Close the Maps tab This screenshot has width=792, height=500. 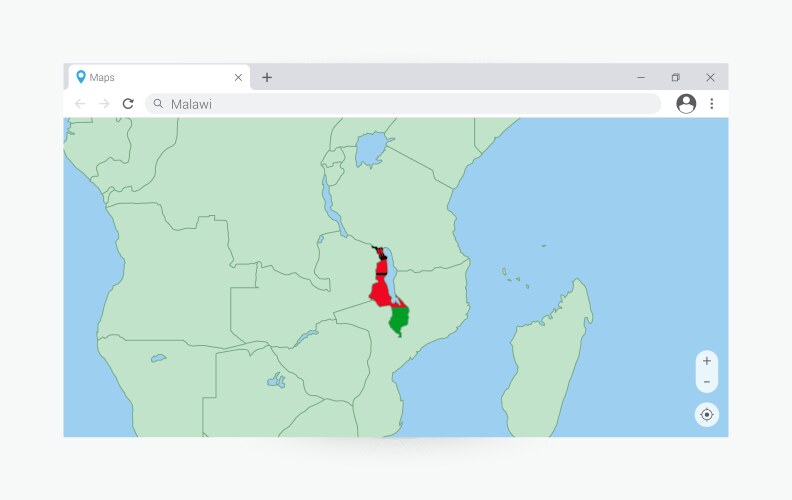tap(238, 77)
